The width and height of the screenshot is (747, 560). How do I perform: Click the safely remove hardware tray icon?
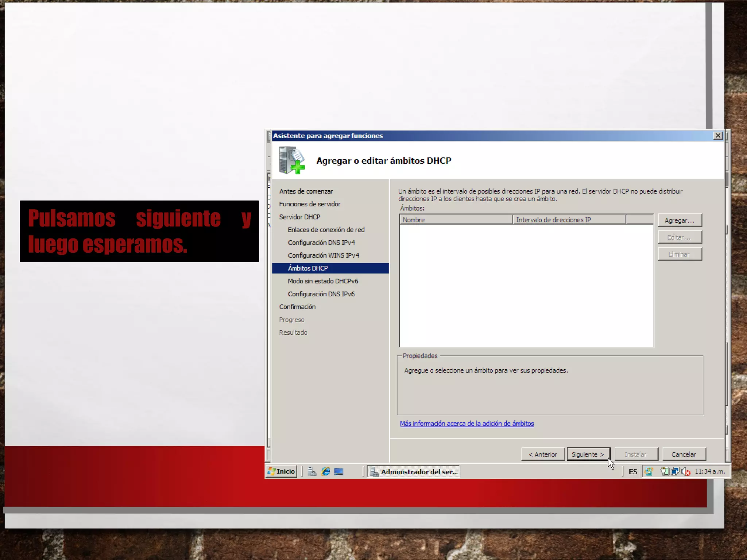tap(665, 472)
